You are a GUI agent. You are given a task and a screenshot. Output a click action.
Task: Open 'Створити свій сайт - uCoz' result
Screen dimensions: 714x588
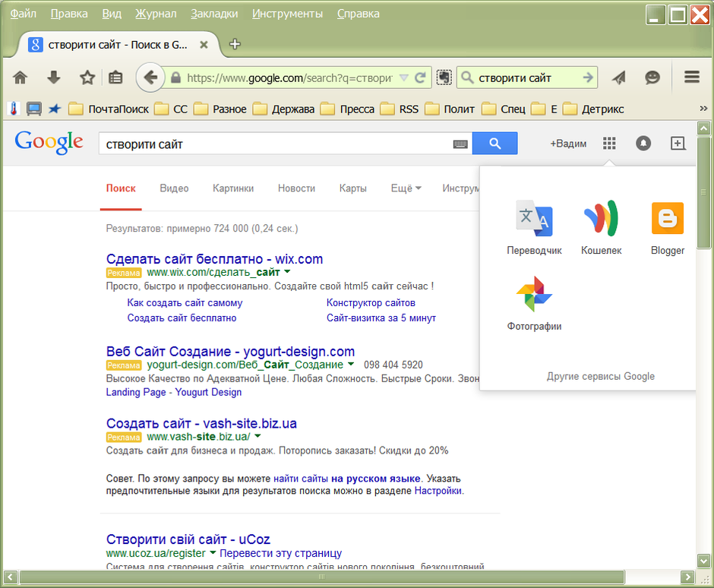coord(188,539)
